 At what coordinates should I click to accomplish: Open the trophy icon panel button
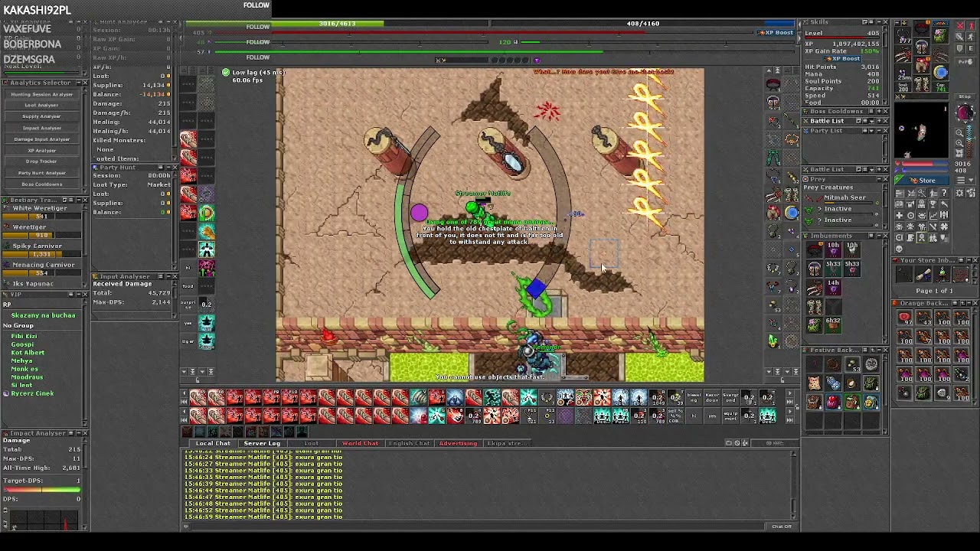[x=933, y=204]
